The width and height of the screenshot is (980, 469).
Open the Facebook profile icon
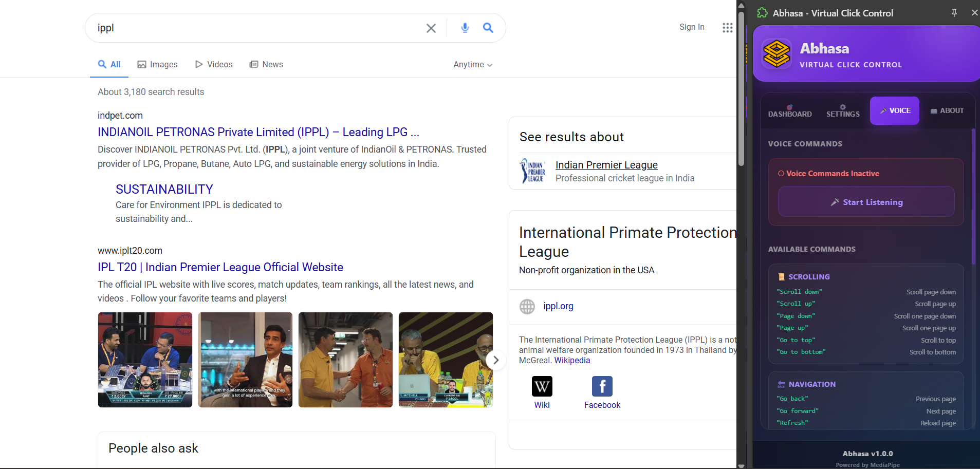click(602, 386)
